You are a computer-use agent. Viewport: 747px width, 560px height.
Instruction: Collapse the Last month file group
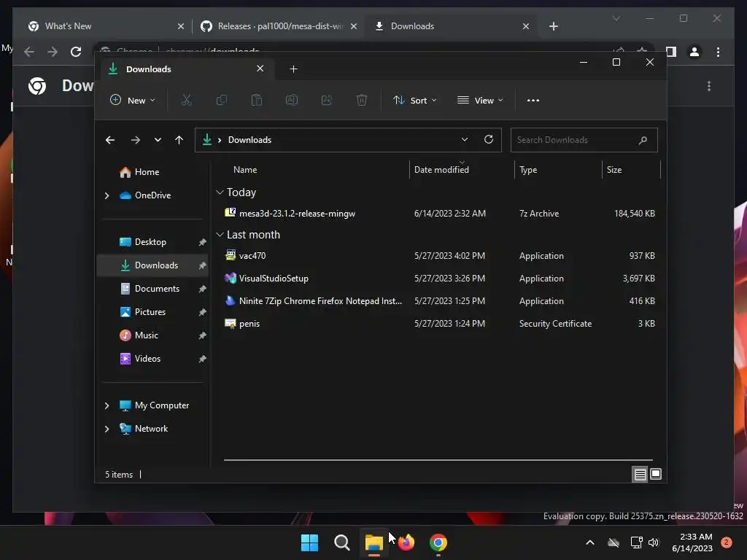pyautogui.click(x=220, y=235)
